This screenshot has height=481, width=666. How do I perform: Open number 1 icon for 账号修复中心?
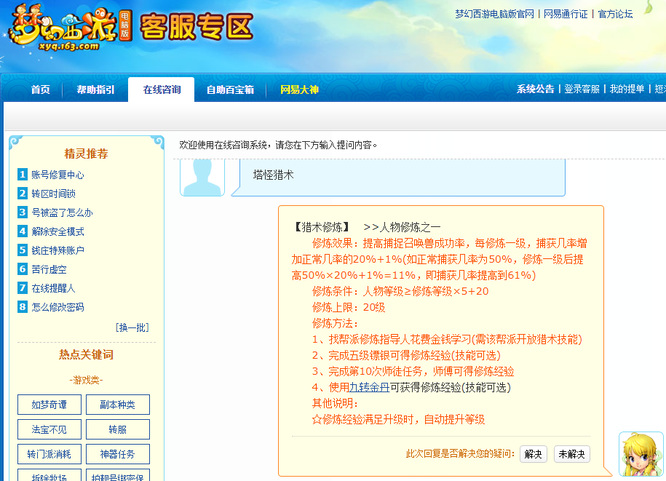tap(23, 174)
